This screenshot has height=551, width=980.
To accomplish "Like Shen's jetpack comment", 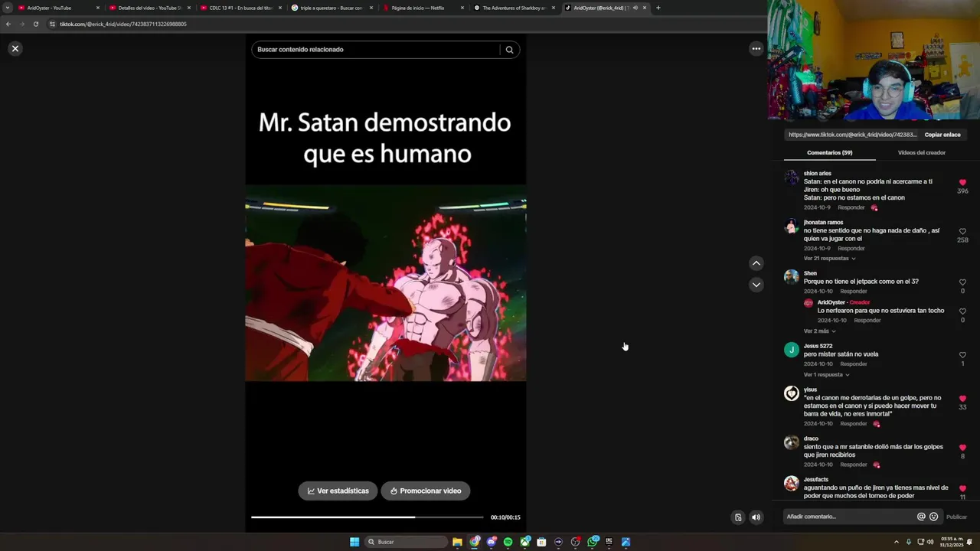I will pos(962,282).
